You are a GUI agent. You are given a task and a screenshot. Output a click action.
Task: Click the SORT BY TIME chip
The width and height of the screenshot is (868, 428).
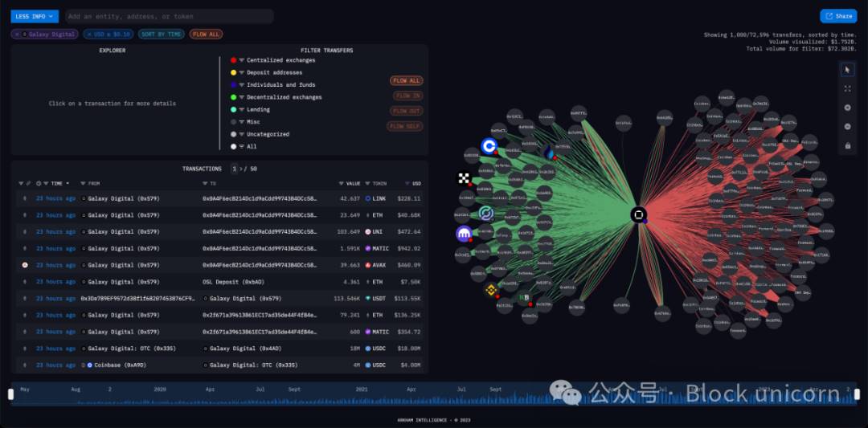point(161,35)
